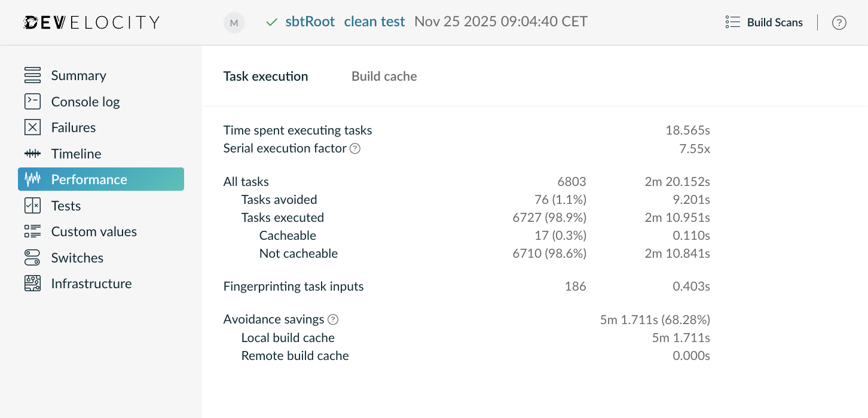The image size is (868, 418).
Task: Select the Task execution tab
Action: tap(265, 76)
